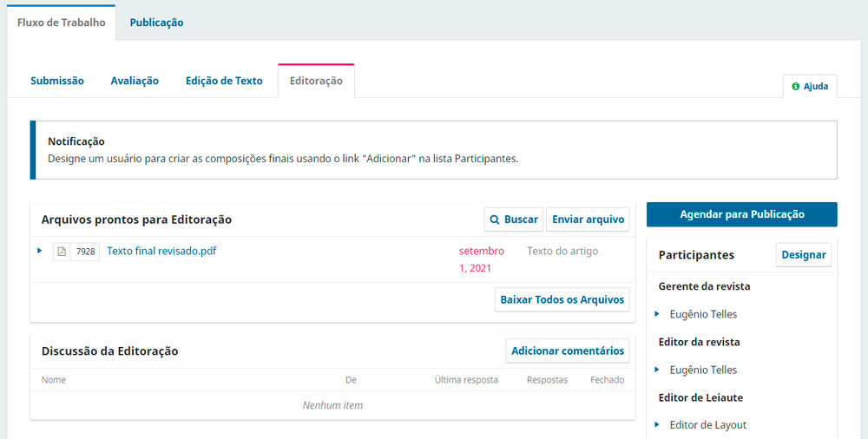Click the Respostas column header

pos(547,380)
